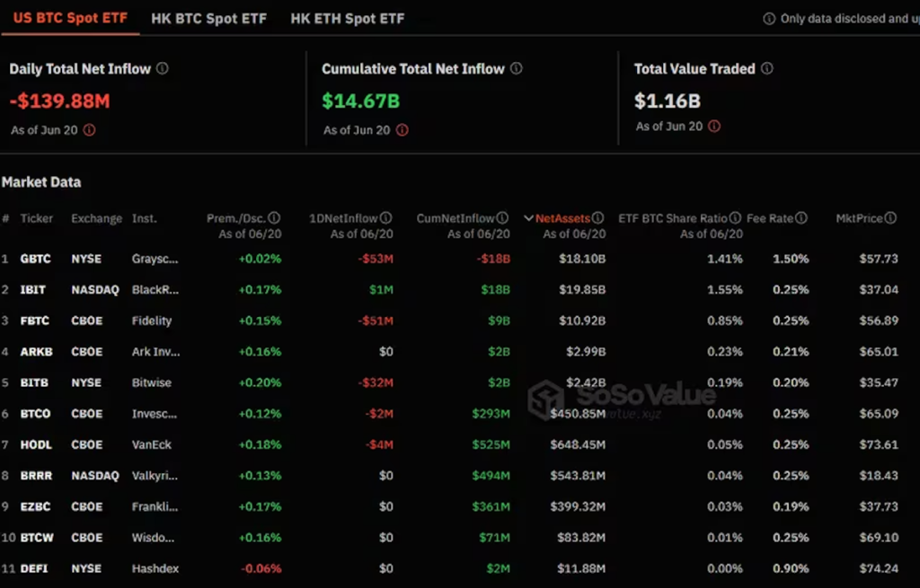Image resolution: width=920 pixels, height=588 pixels.
Task: Click VanEck institution name
Action: tap(152, 445)
